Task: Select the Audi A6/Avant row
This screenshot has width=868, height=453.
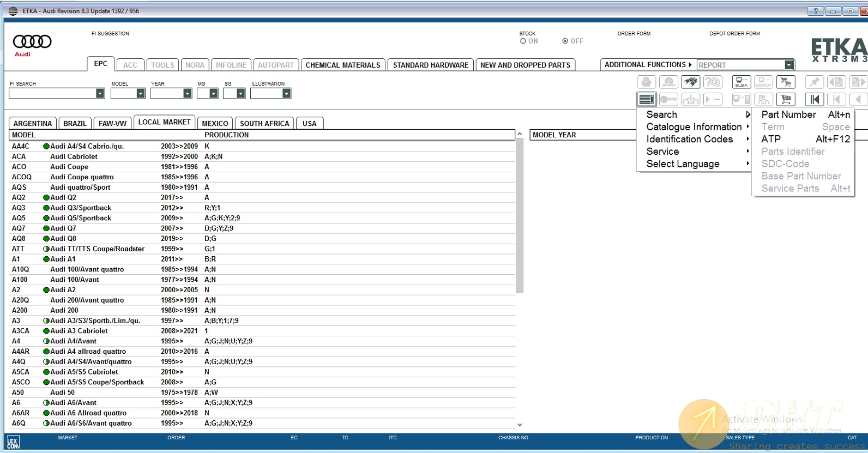Action: click(262, 403)
